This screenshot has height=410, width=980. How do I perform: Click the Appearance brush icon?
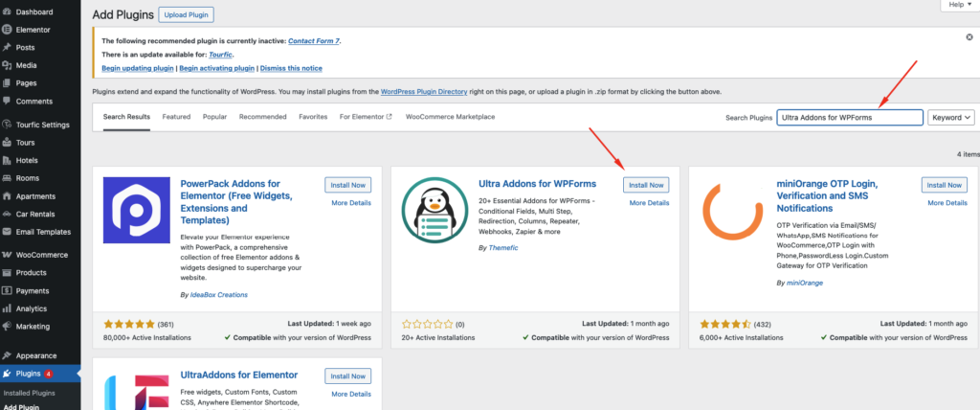click(7, 355)
